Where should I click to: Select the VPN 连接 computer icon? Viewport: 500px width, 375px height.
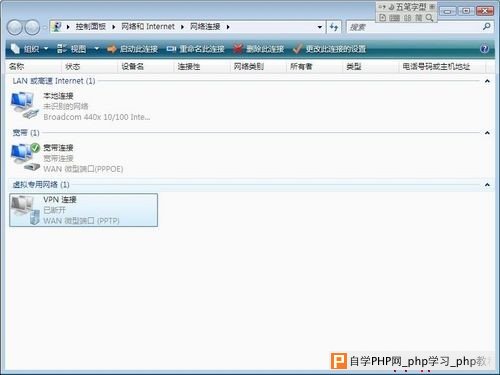(25, 210)
